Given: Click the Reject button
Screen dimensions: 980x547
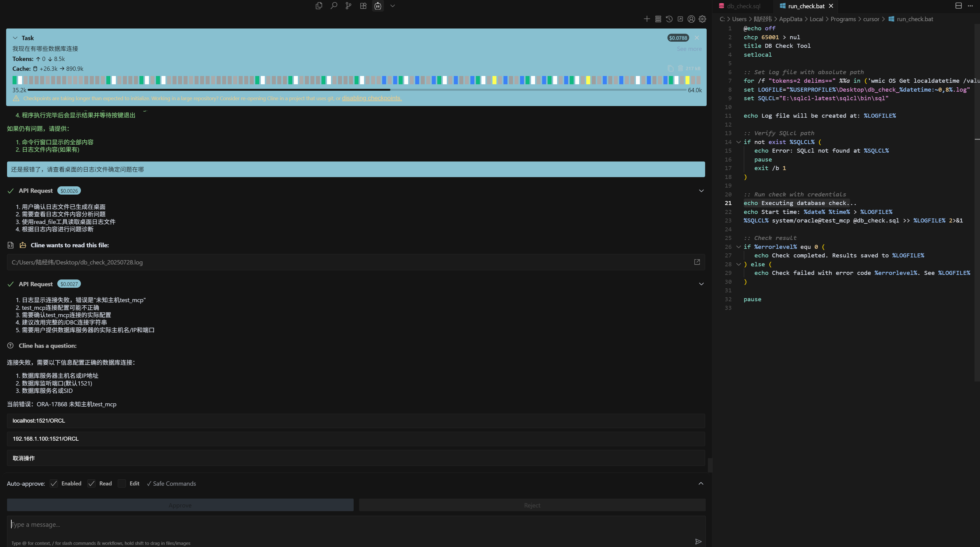Looking at the screenshot, I should tap(532, 505).
